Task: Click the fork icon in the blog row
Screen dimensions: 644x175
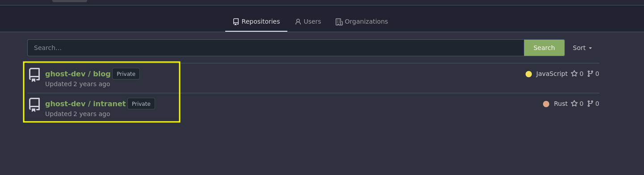Action: pyautogui.click(x=590, y=74)
